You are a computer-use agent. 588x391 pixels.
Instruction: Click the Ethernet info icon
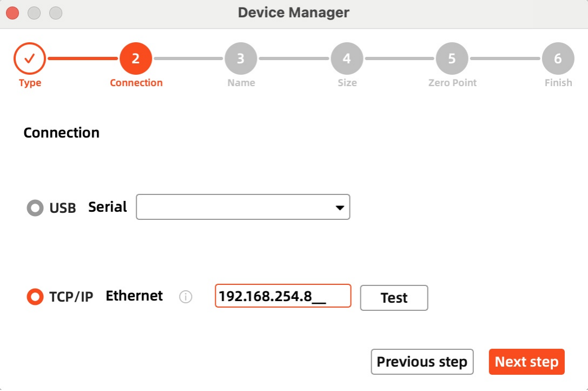[186, 297]
